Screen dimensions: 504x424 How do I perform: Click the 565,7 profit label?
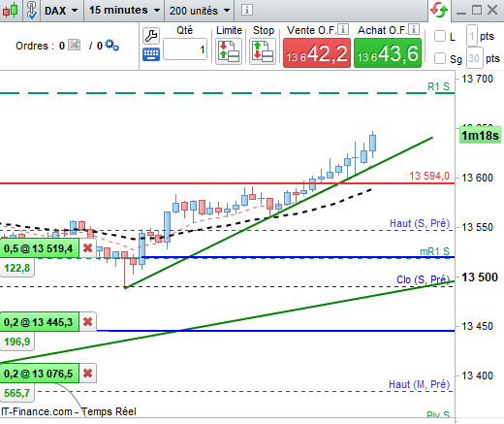tap(16, 393)
